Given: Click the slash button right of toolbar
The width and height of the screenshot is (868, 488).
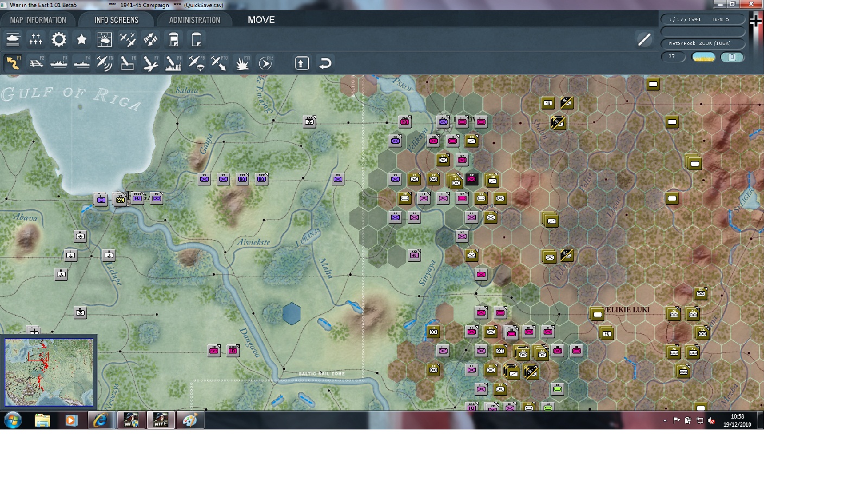Looking at the screenshot, I should [x=644, y=39].
